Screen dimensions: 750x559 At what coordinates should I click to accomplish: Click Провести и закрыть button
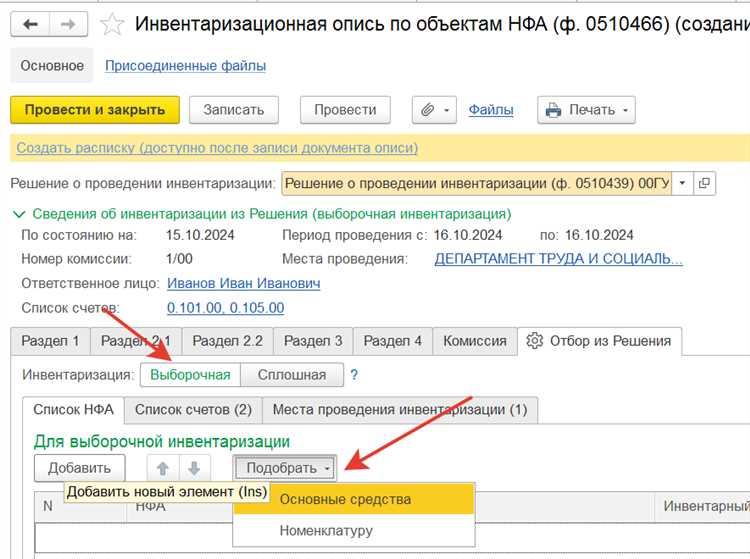click(95, 110)
